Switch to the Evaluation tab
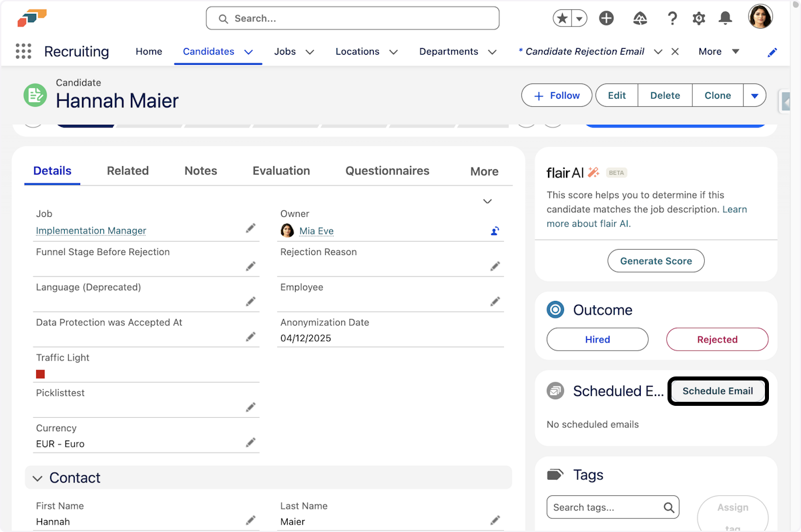Screen dimensions: 801x532 click(x=281, y=171)
